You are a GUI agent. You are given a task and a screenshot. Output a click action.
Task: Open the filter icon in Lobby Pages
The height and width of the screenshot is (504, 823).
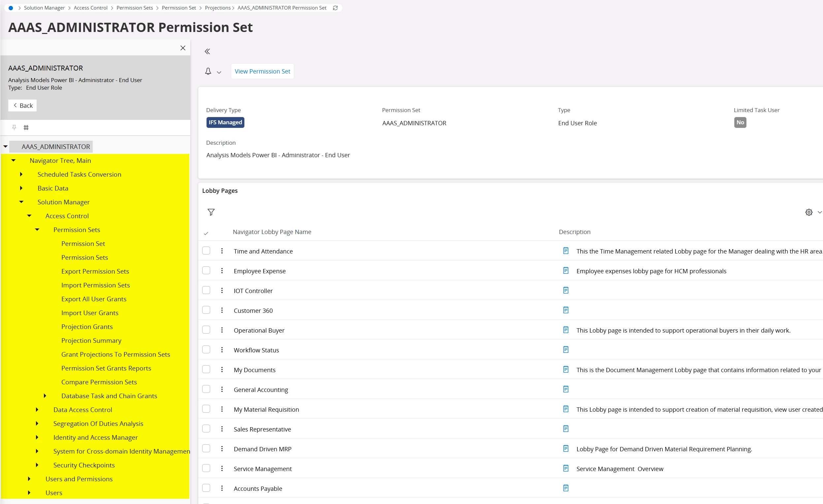pos(211,212)
